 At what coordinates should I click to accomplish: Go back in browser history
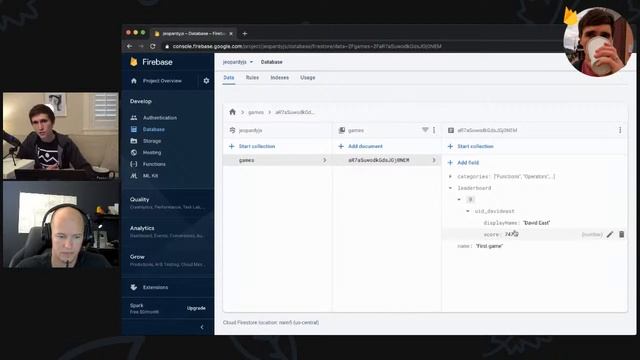tap(129, 46)
